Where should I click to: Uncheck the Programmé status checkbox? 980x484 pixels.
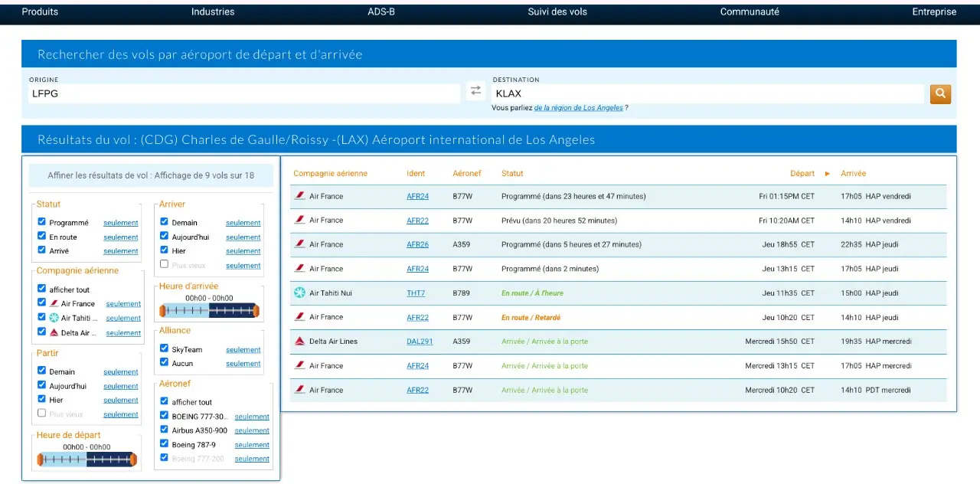coord(41,221)
